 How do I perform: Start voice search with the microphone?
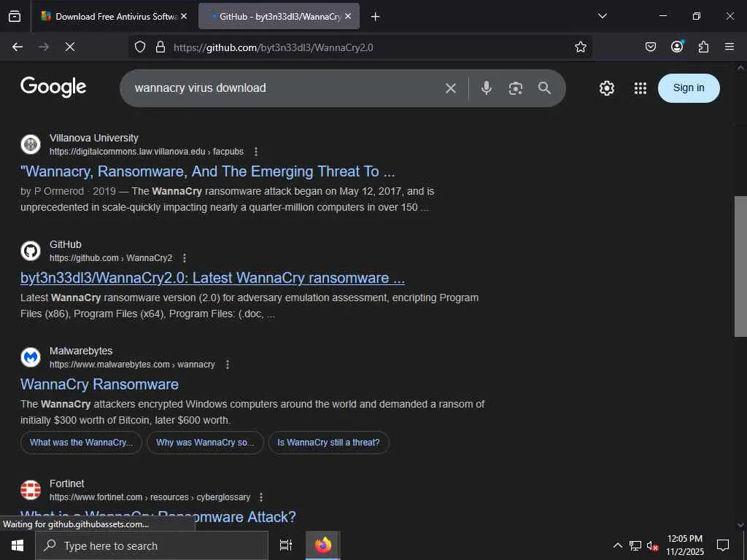coord(487,88)
